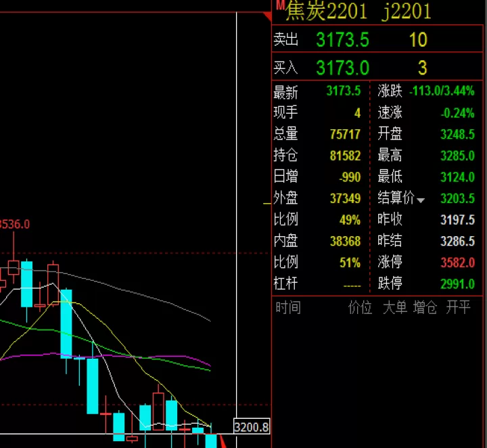Click the 现手 value 4
Screen dimensions: 487x448
(358, 113)
